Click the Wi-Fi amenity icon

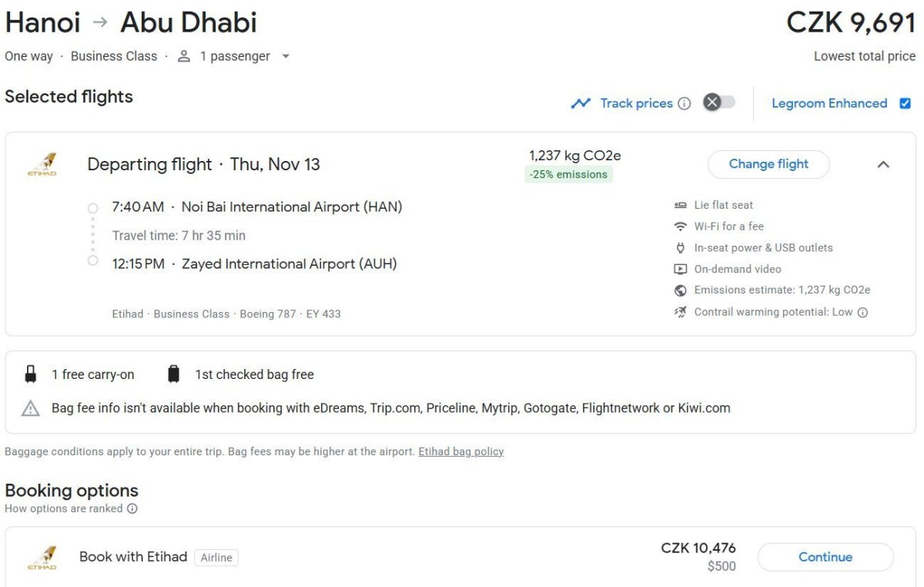(680, 226)
